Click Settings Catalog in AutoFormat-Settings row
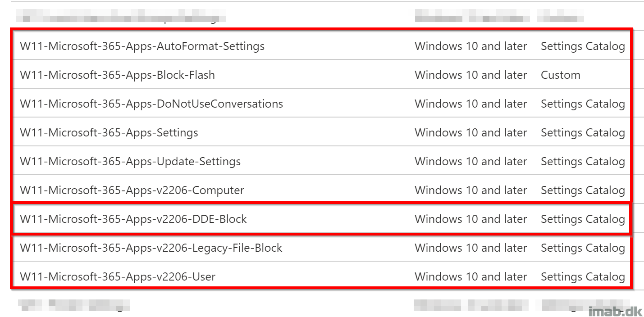Viewport: 644px width, 317px height. tap(583, 46)
